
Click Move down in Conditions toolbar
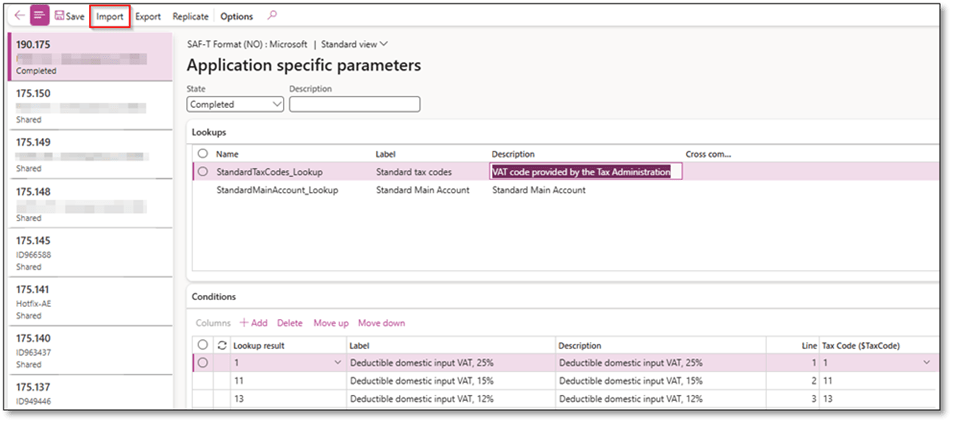[381, 323]
